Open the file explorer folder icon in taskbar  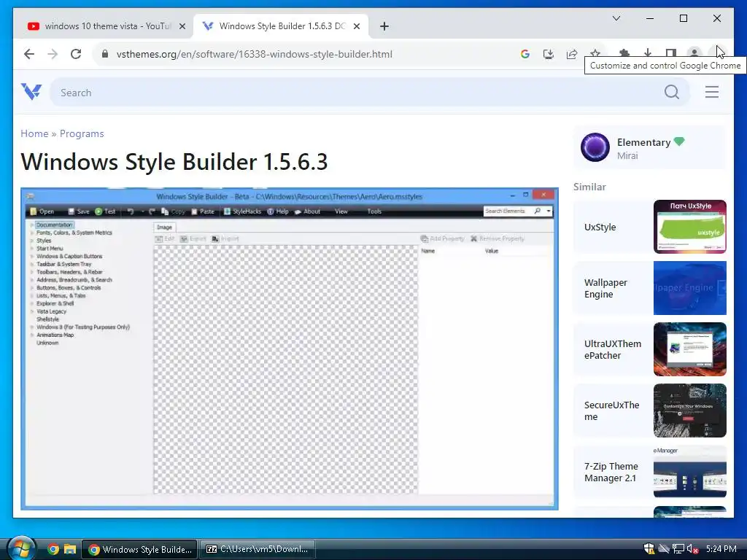tap(70, 549)
